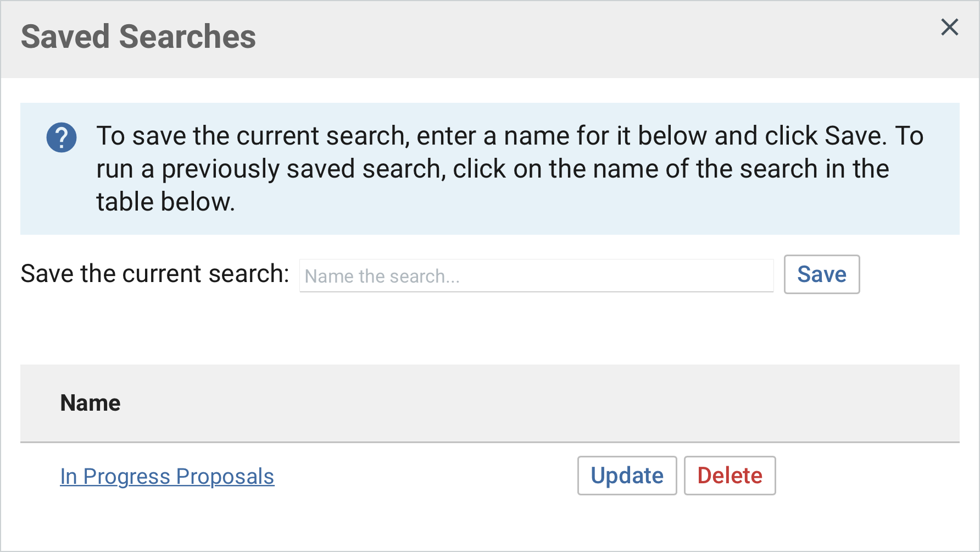Run the In Progress Proposals saved search
This screenshot has width=980, height=552.
tap(167, 477)
